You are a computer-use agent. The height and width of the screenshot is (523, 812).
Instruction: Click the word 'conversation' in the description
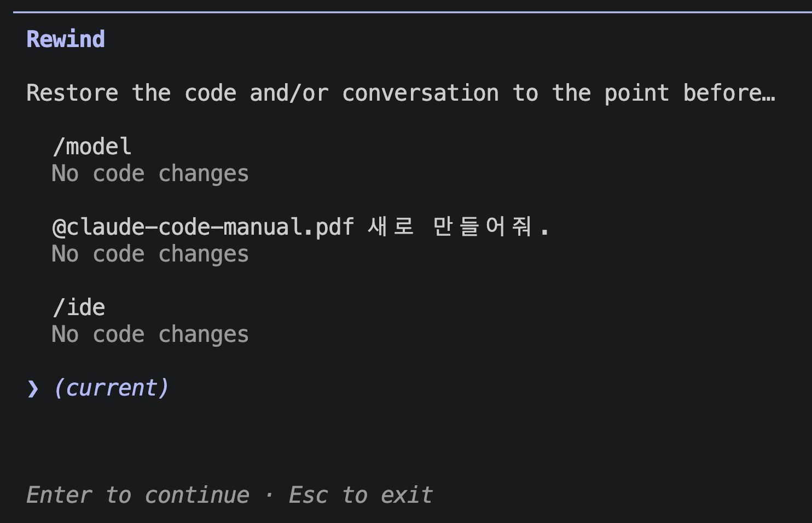tap(421, 93)
